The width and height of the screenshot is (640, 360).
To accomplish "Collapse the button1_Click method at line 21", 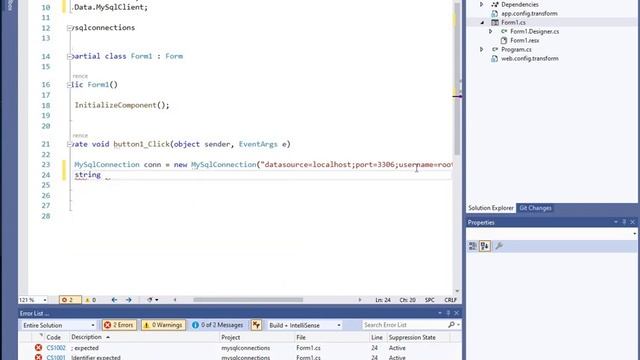I will pos(69,144).
